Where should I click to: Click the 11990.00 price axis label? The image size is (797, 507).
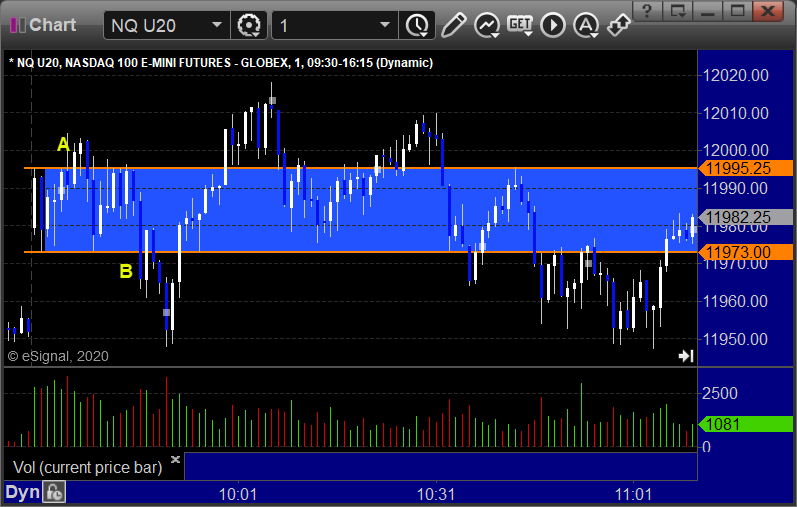tap(735, 188)
